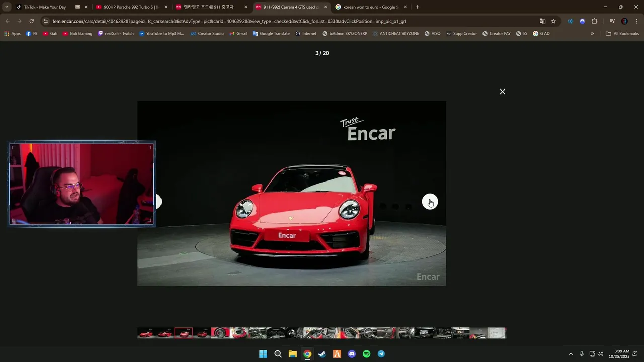Open Windows taskbar search
The image size is (644, 362).
click(x=278, y=354)
